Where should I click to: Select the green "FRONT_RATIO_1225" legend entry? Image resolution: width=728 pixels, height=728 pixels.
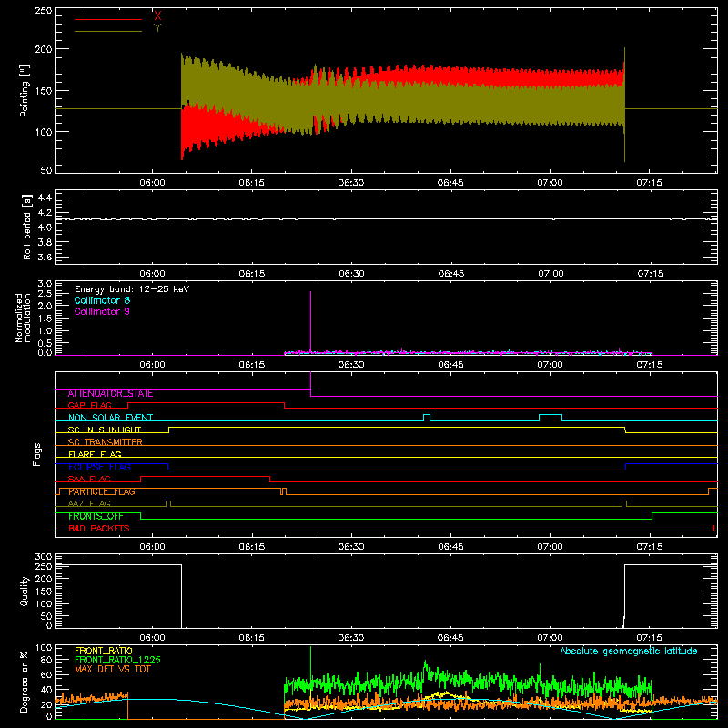(x=118, y=660)
